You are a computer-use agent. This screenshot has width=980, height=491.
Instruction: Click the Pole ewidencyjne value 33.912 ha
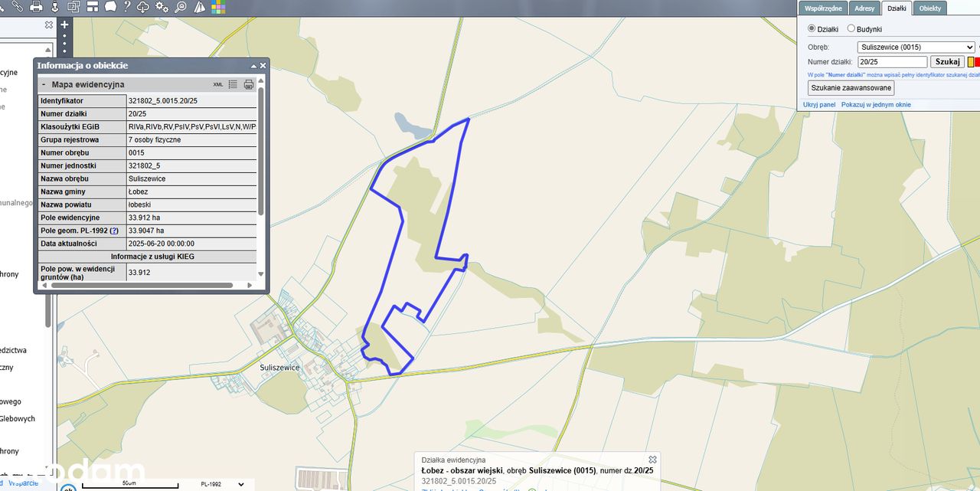(191, 218)
